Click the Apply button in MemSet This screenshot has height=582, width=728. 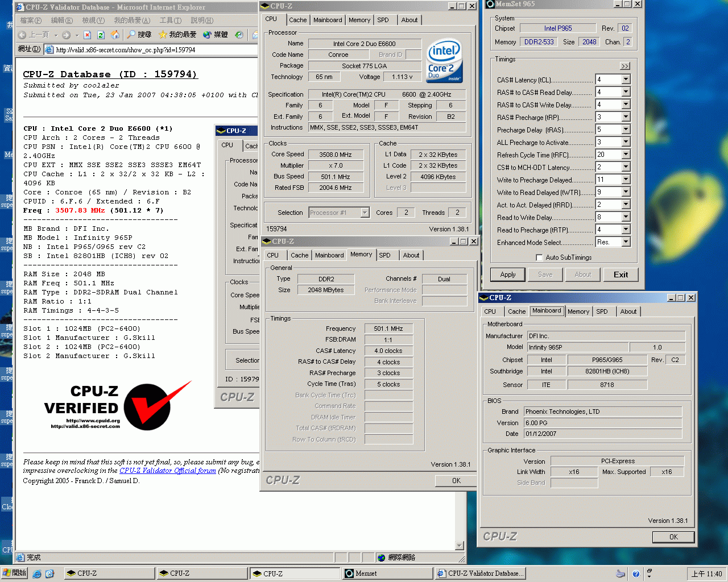tap(508, 275)
